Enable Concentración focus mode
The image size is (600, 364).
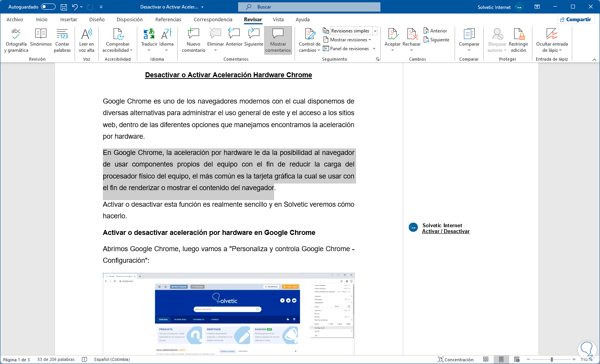point(456,359)
